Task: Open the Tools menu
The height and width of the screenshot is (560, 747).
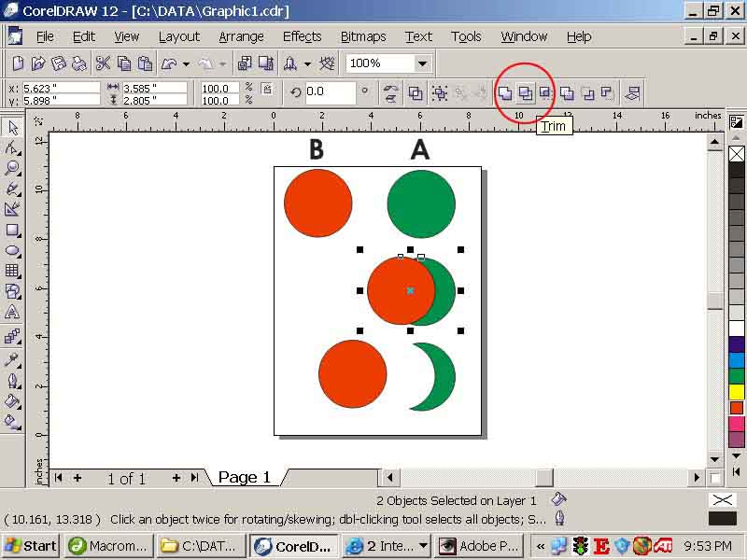Action: pyautogui.click(x=466, y=36)
